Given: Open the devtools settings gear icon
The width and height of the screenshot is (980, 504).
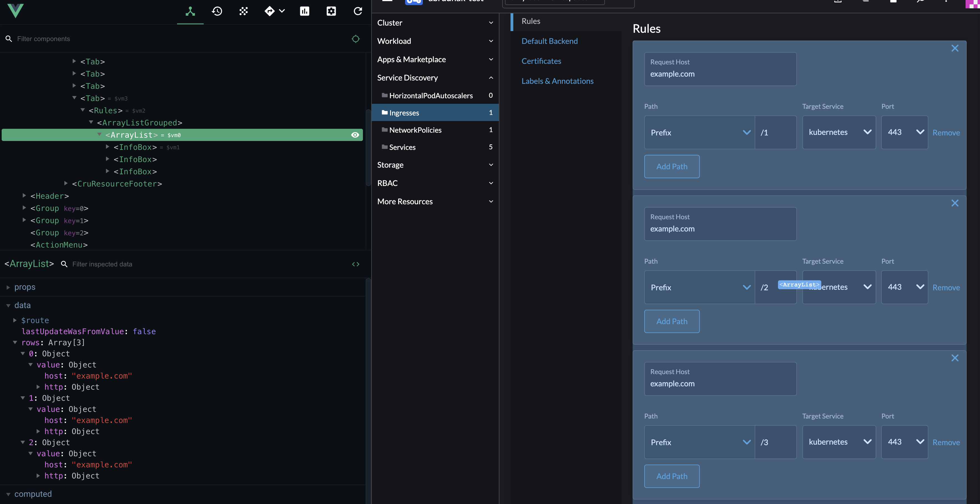Looking at the screenshot, I should coord(331,11).
